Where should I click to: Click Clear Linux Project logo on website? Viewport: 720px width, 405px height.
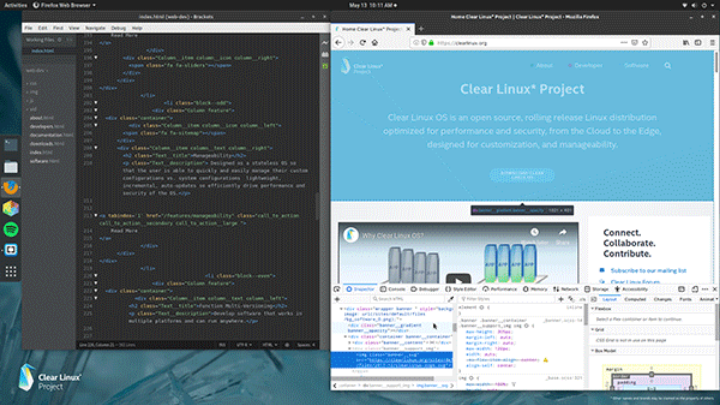click(361, 67)
